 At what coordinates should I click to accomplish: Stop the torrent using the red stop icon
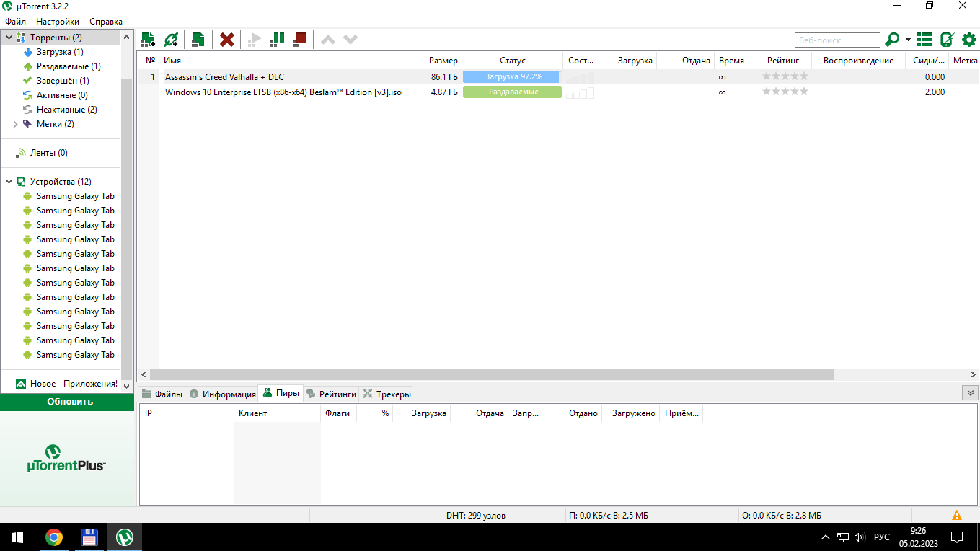[300, 40]
